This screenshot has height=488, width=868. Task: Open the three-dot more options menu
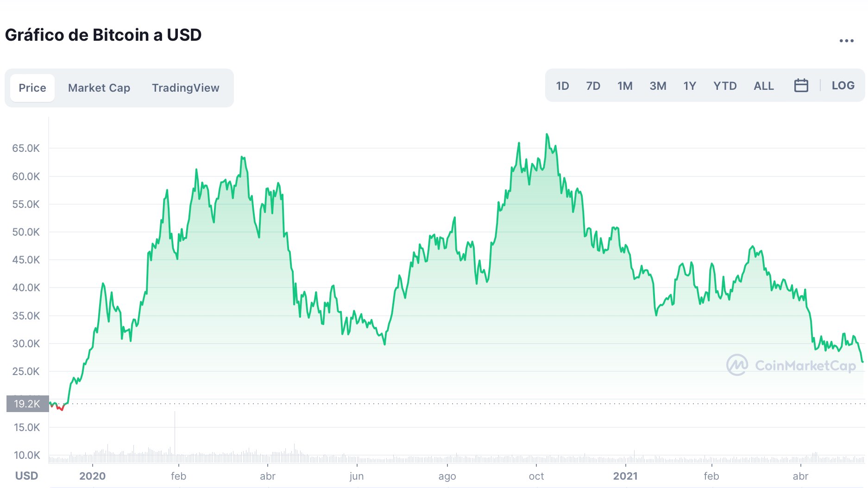click(x=846, y=41)
